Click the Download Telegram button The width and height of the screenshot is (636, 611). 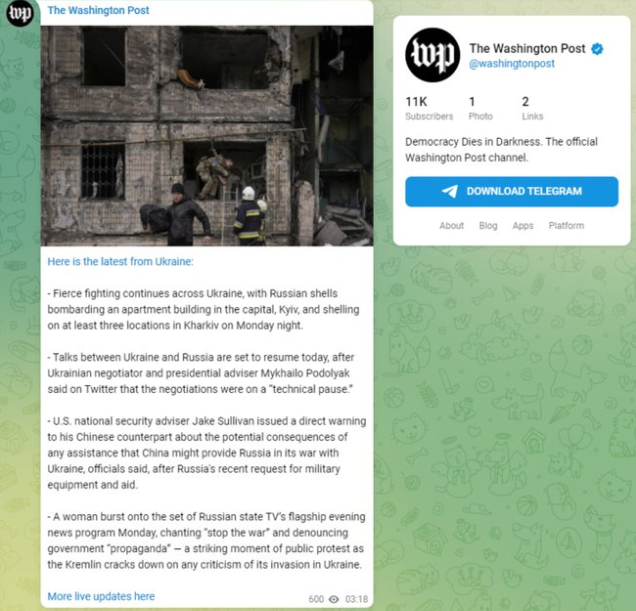click(x=511, y=191)
